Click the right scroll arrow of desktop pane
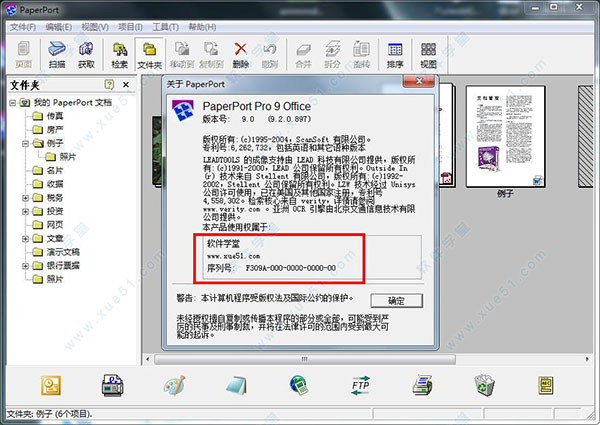Image resolution: width=600 pixels, height=425 pixels. 587,359
